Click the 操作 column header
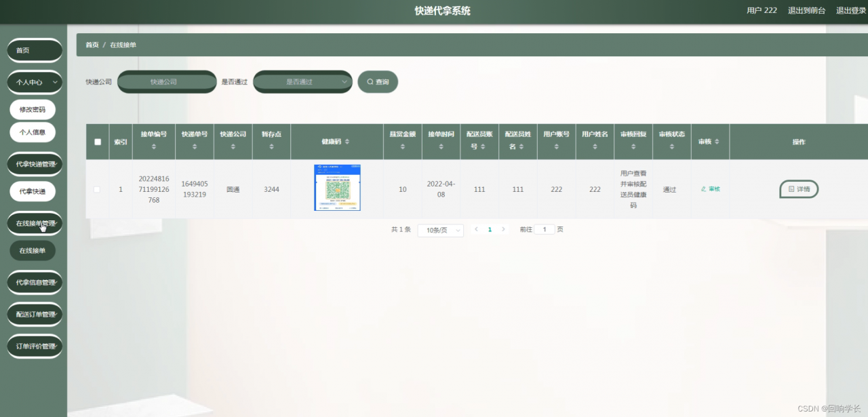 799,142
